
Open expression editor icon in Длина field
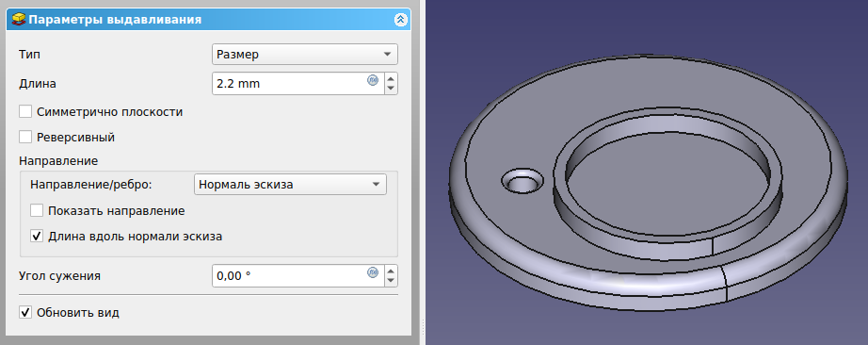tap(373, 80)
